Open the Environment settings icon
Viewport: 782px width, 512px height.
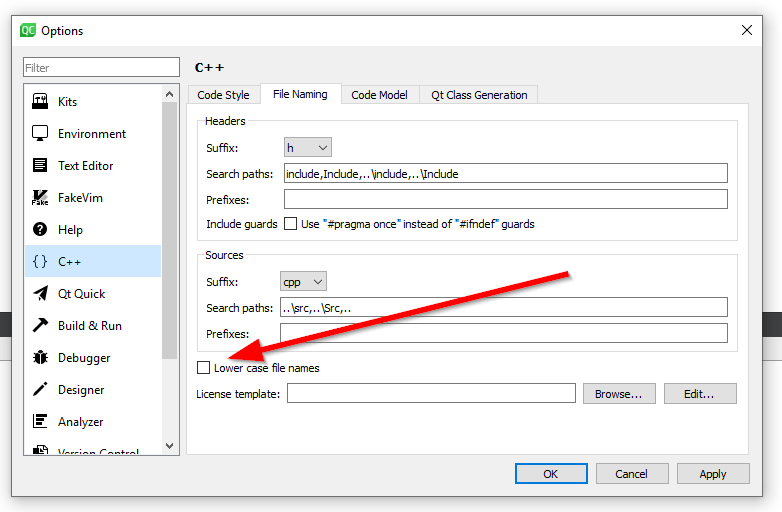coord(40,134)
